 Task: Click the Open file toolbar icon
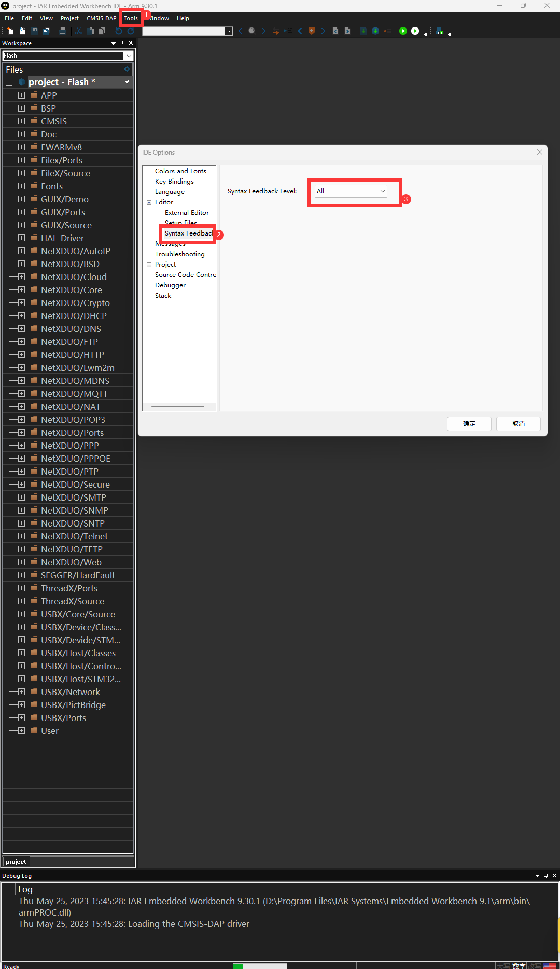coord(22,31)
